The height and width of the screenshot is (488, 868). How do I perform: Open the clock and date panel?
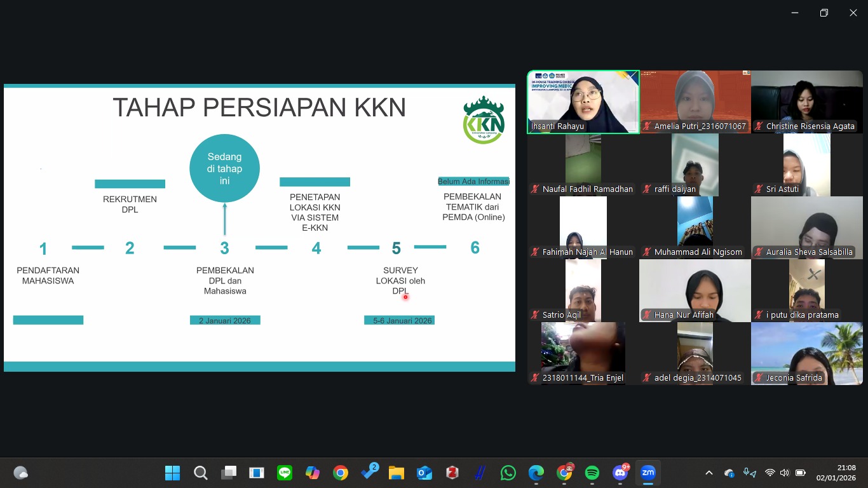point(836,473)
